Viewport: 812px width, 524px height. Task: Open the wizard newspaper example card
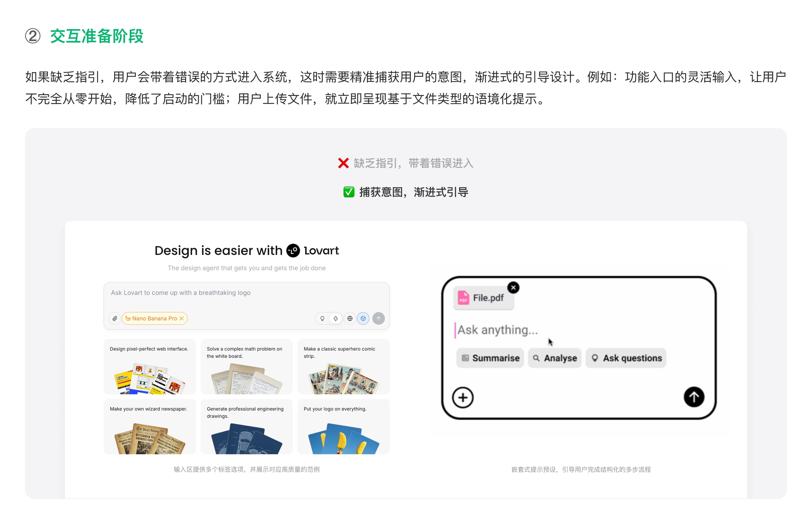[150, 426]
